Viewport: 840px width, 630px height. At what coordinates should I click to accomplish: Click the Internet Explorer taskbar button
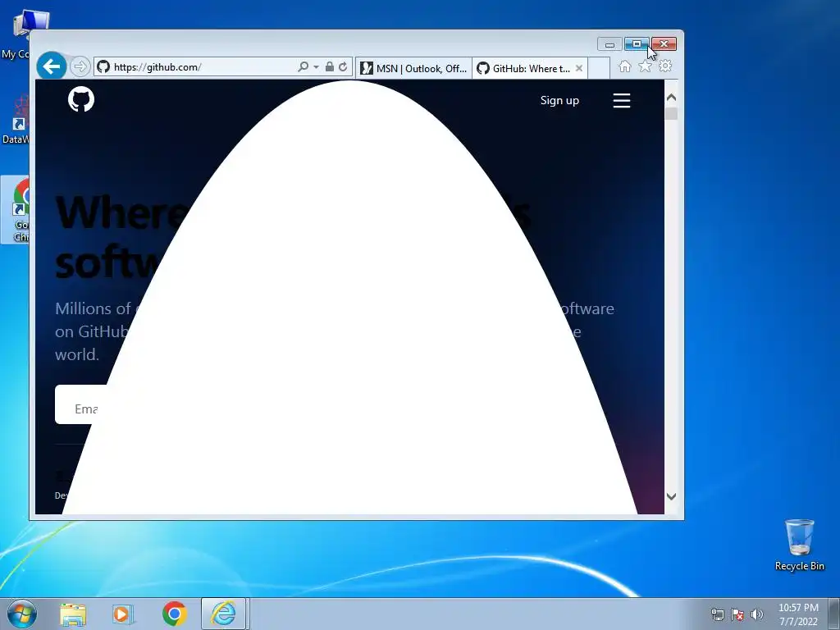223,614
